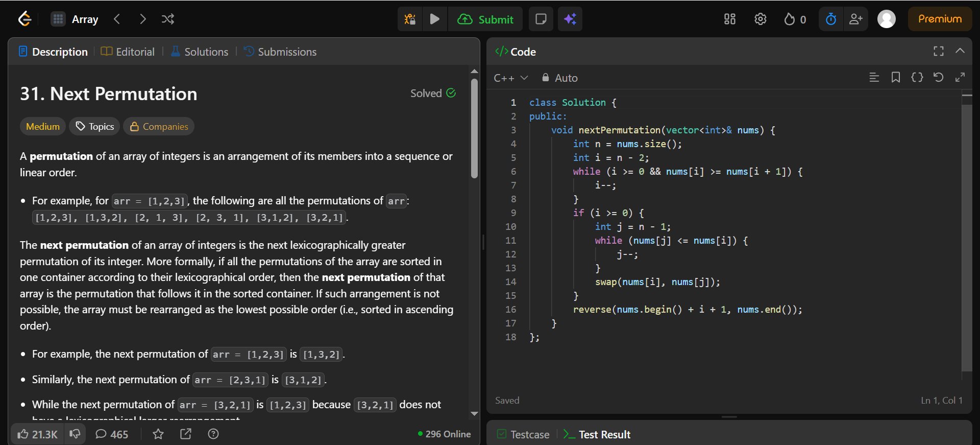Open the C++ language dropdown

[x=510, y=78]
